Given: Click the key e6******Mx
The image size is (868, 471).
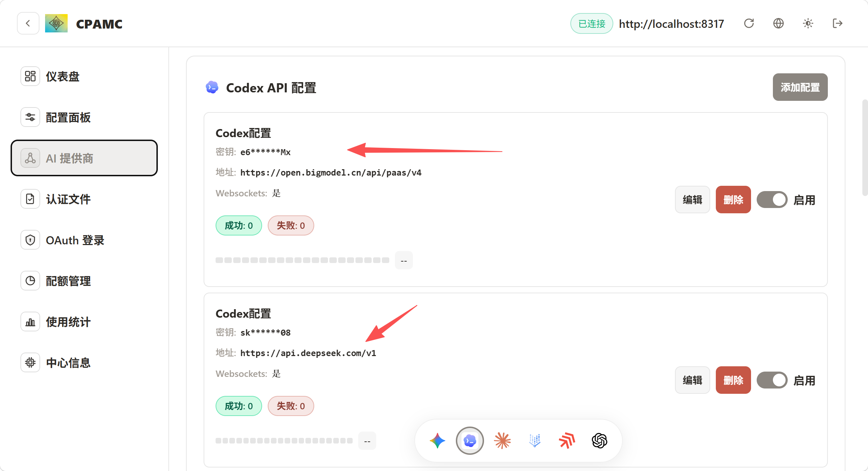Looking at the screenshot, I should pos(266,152).
